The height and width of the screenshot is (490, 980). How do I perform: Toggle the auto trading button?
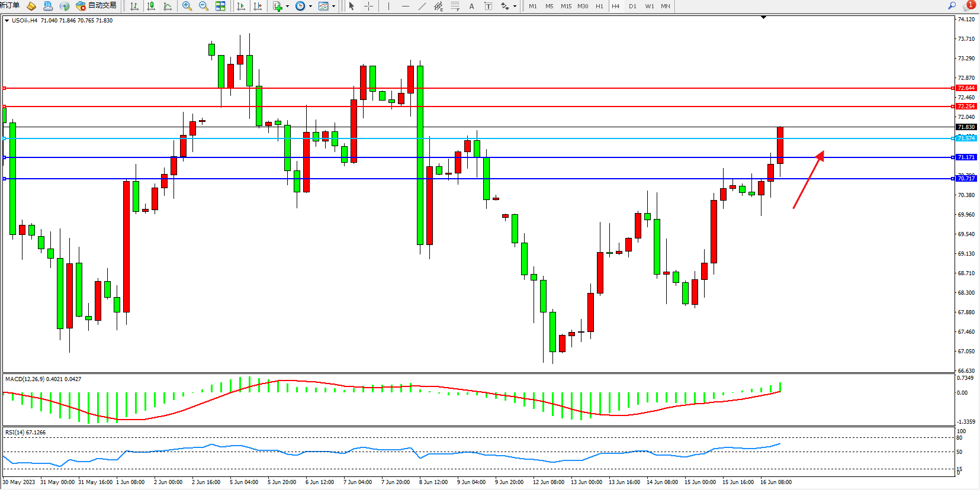[x=96, y=6]
